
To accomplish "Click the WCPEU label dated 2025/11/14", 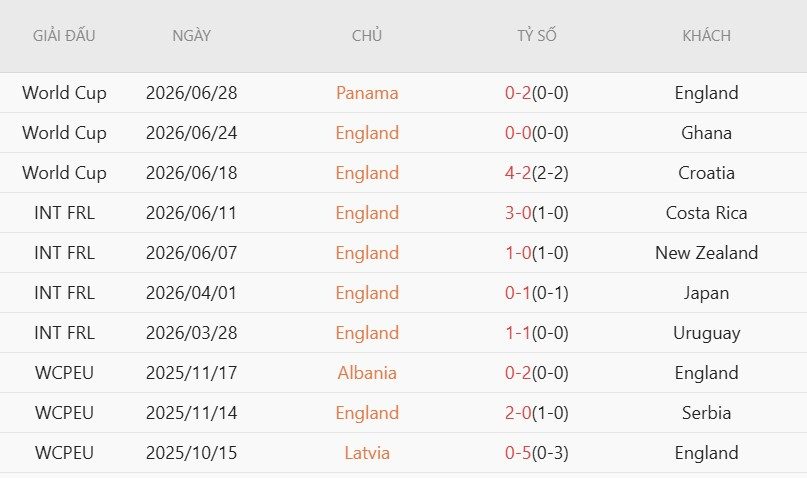I will (x=64, y=413).
